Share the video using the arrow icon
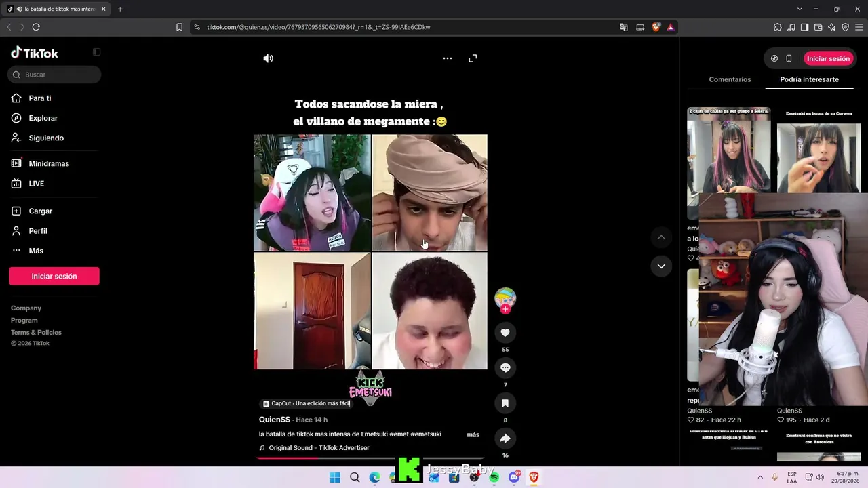This screenshot has height=488, width=868. pos(505,439)
